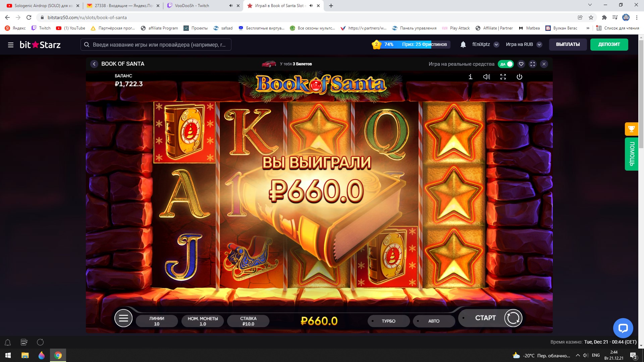This screenshot has width=644, height=362.
Task: Expand the slot to fullscreen via corner arrows
Action: (x=503, y=77)
